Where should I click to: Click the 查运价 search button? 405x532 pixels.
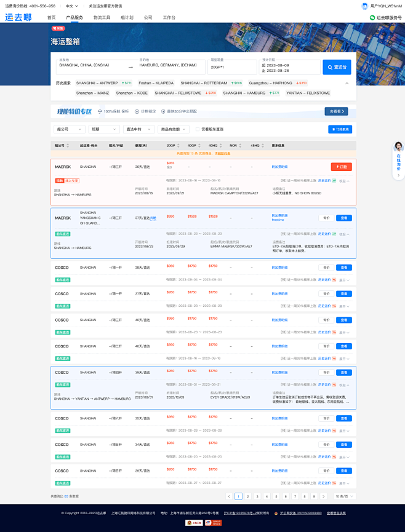pyautogui.click(x=337, y=67)
